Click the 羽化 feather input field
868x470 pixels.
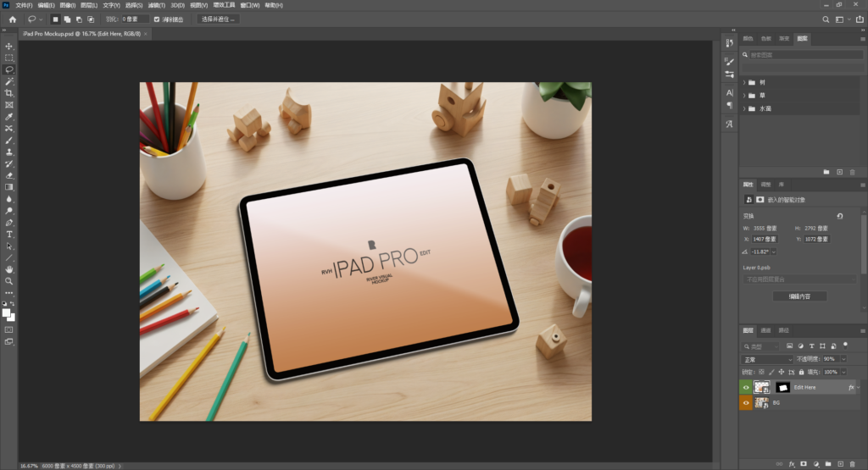point(135,19)
